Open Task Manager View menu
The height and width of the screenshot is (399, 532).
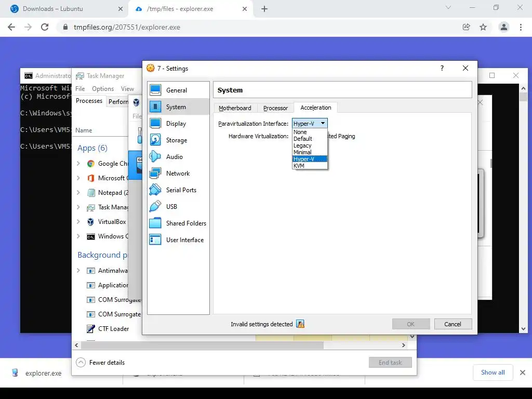[127, 88]
